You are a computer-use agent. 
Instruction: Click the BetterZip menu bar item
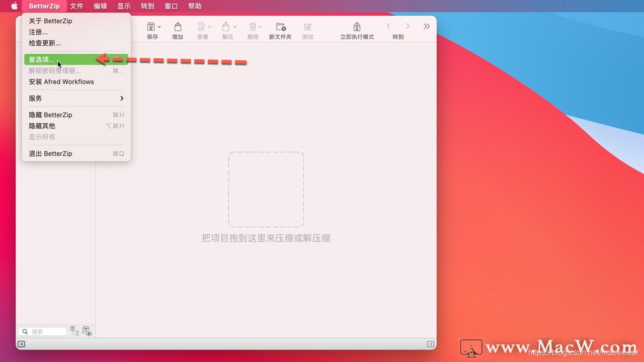44,6
